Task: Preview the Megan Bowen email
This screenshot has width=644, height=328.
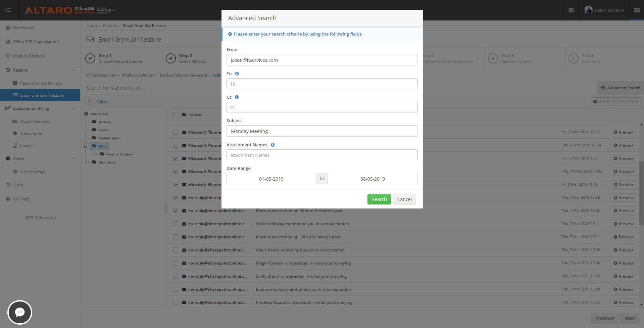Action: 624,263
